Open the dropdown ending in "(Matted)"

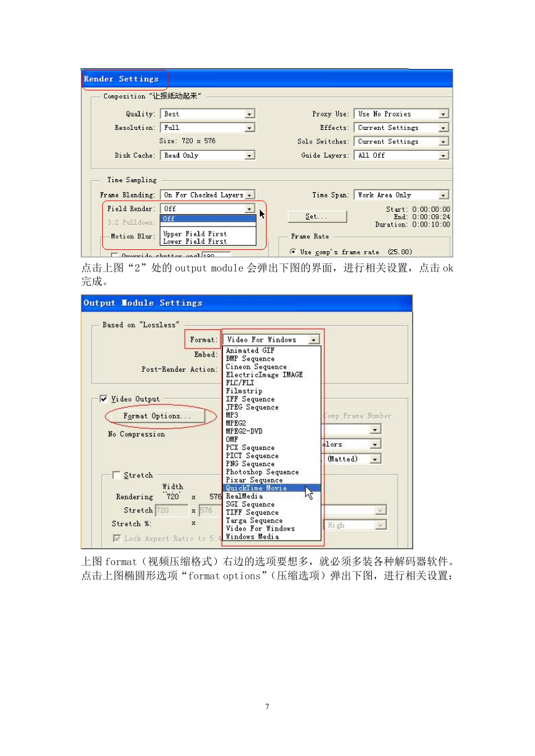[350, 459]
